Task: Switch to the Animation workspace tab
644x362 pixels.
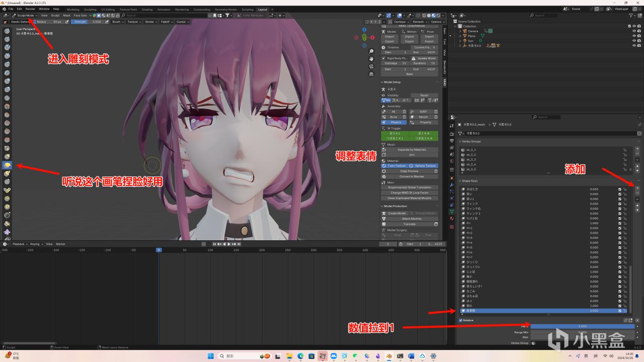Action: pos(164,9)
